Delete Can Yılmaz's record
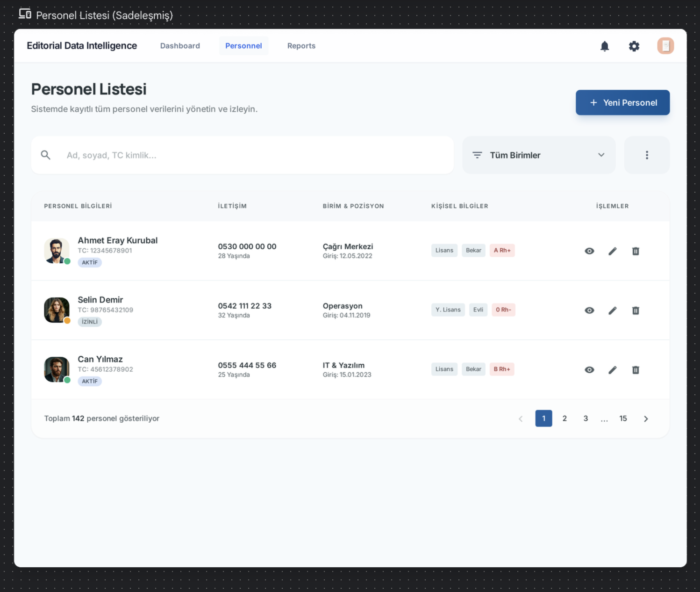Screen dimensions: 700x592 click(636, 370)
